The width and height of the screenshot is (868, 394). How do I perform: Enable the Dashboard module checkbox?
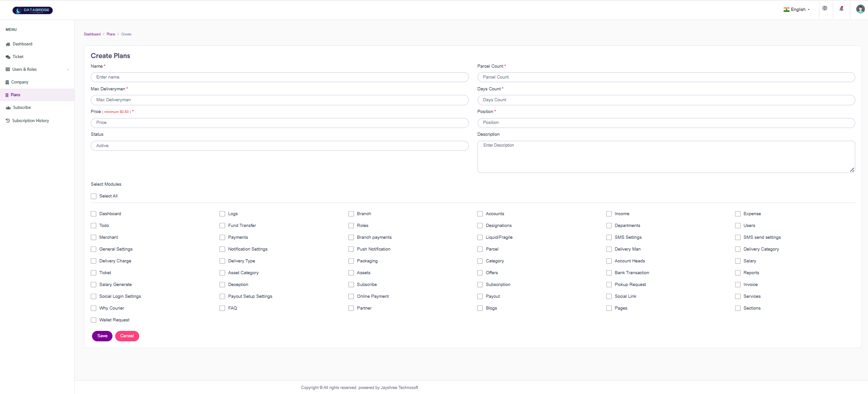click(x=93, y=214)
